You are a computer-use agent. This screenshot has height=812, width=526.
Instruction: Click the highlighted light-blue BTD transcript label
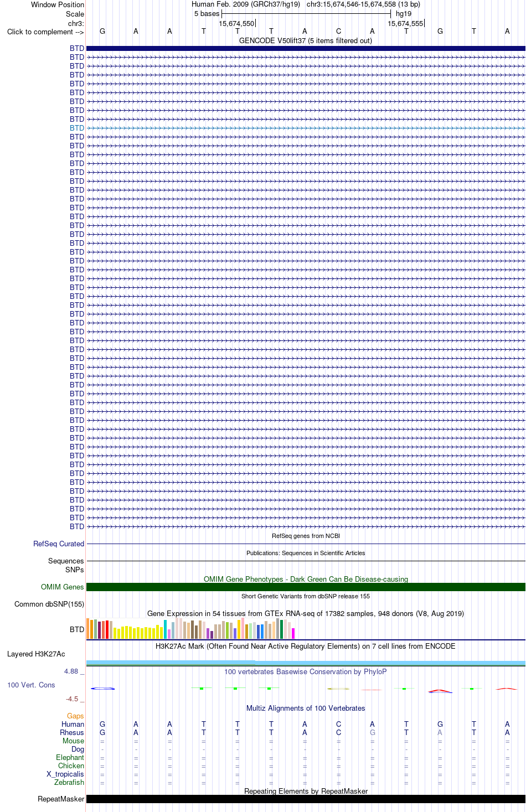point(77,128)
